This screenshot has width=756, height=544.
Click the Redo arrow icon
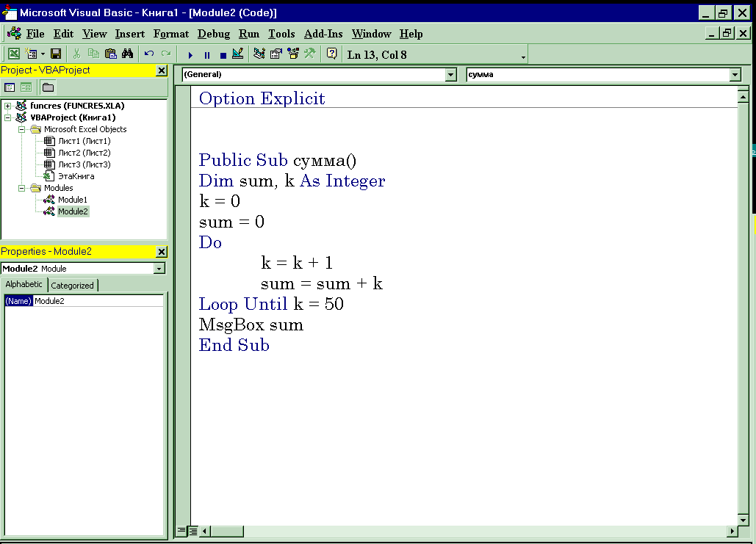coord(166,54)
